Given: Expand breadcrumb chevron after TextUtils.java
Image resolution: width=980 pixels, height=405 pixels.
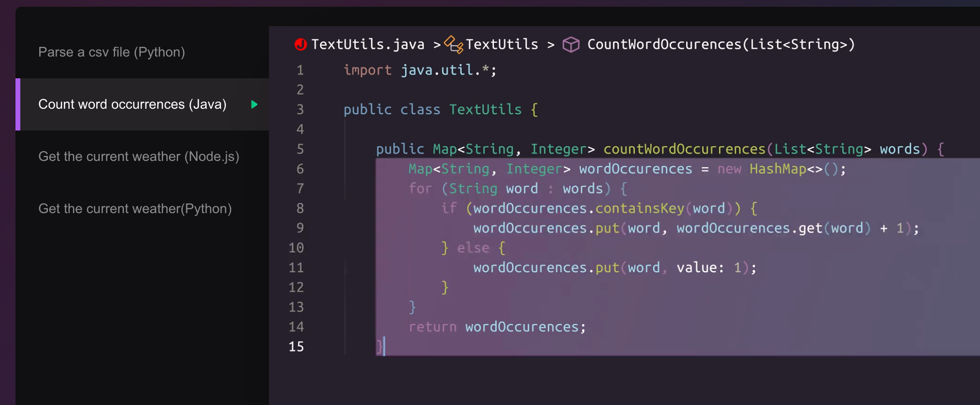Looking at the screenshot, I should (x=437, y=45).
